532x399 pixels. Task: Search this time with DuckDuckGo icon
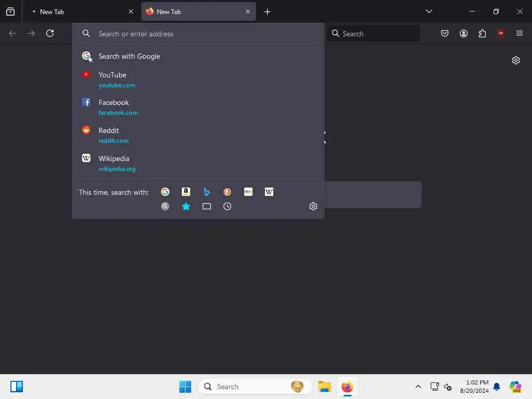click(228, 192)
